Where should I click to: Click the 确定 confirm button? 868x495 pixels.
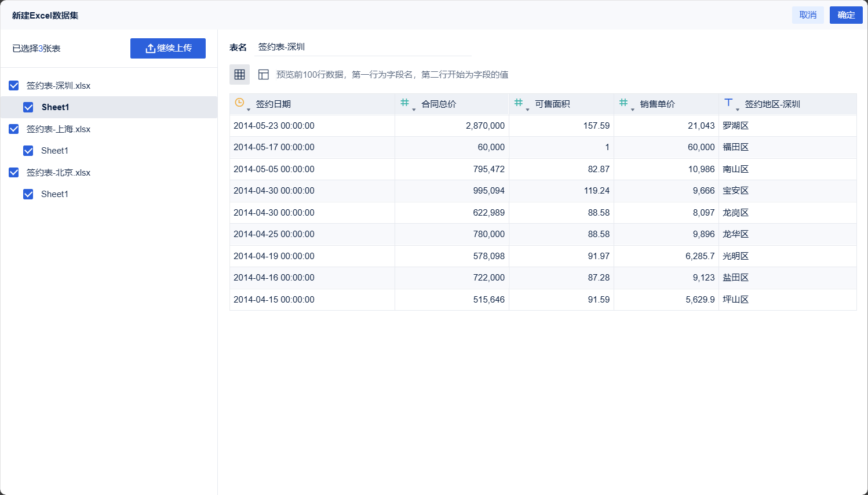pos(846,15)
